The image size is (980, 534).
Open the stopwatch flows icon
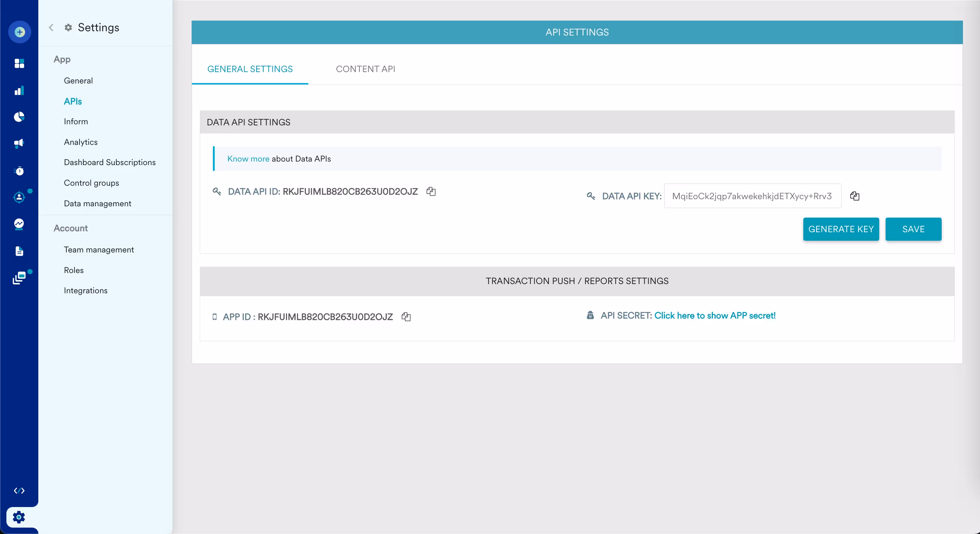coord(19,171)
